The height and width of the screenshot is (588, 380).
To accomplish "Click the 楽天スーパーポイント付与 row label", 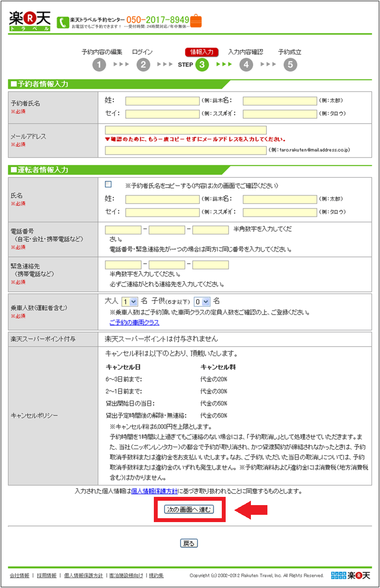I will tap(43, 339).
